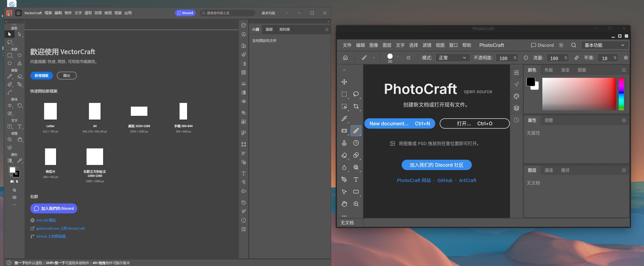Click PhotoCraft's search magnifier icon
The width and height of the screenshot is (644, 266).
(573, 45)
